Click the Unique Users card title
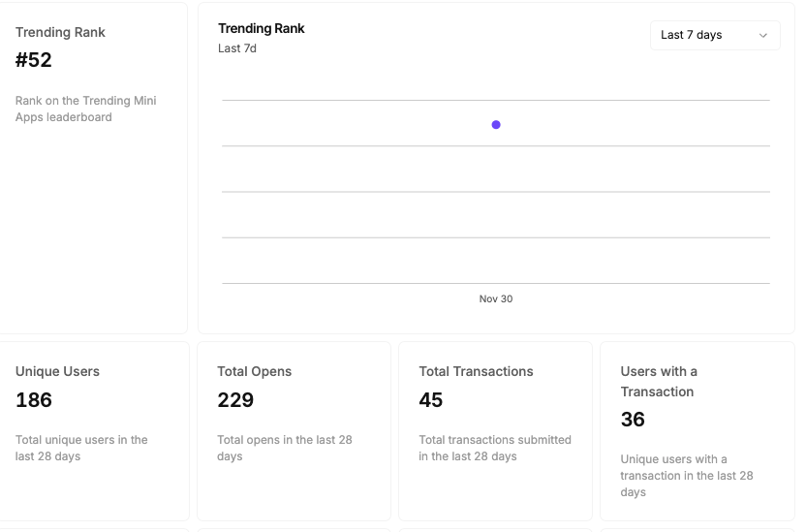806x532 pixels. tap(57, 371)
